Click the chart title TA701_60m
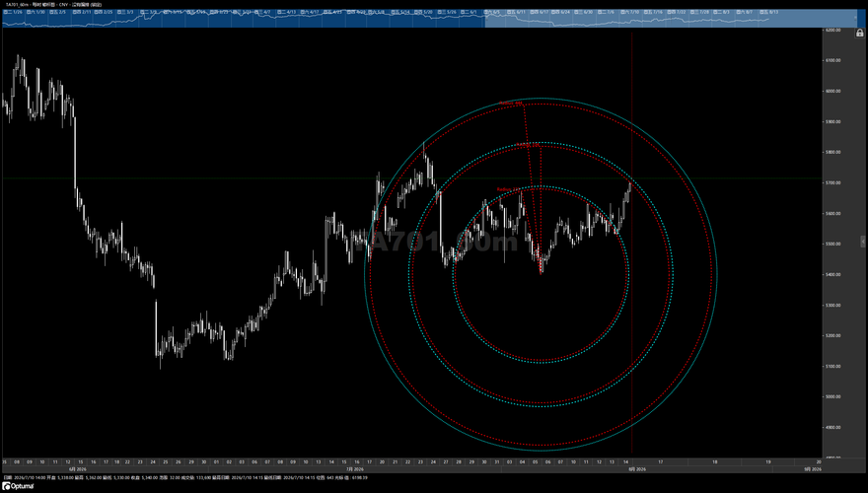Image resolution: width=868 pixels, height=493 pixels. [x=16, y=4]
